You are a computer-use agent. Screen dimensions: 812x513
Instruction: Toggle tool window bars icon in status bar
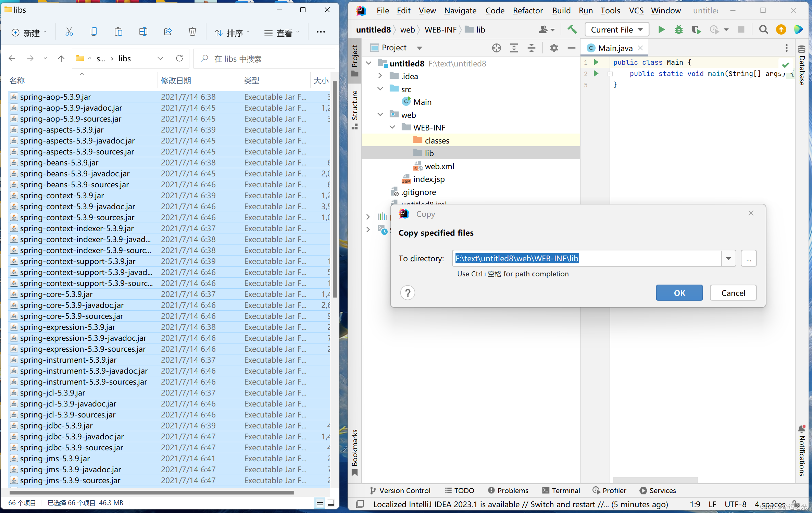click(360, 504)
